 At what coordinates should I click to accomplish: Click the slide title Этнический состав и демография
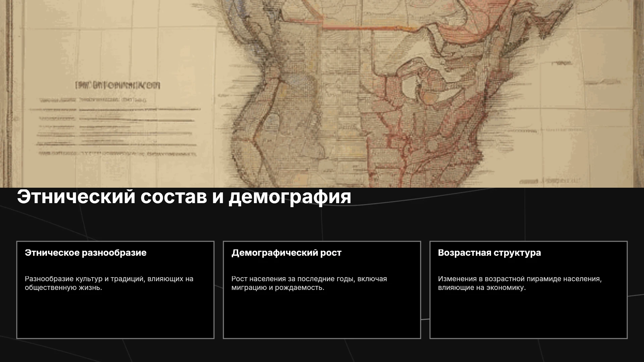pyautogui.click(x=184, y=197)
